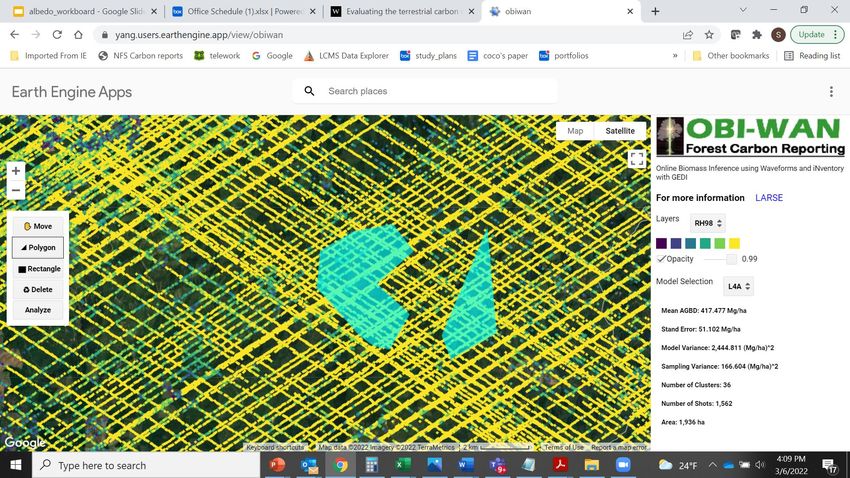Delete the drawn shapes

(38, 289)
